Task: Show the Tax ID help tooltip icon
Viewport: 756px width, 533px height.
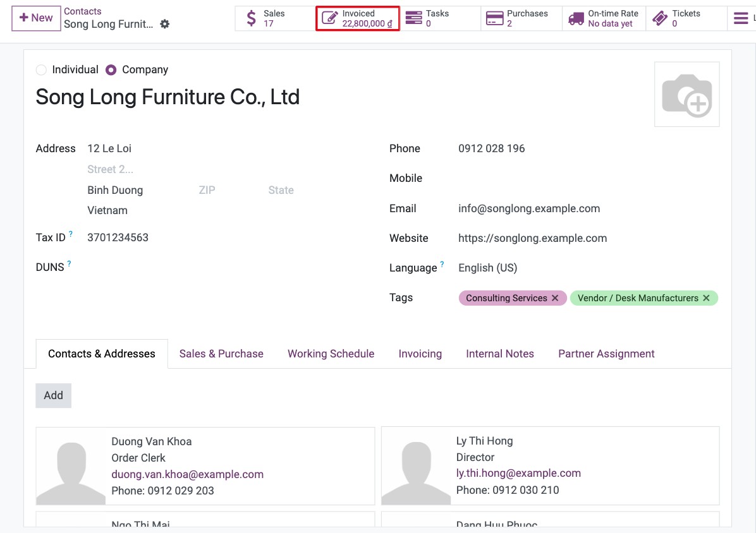Action: (x=70, y=234)
